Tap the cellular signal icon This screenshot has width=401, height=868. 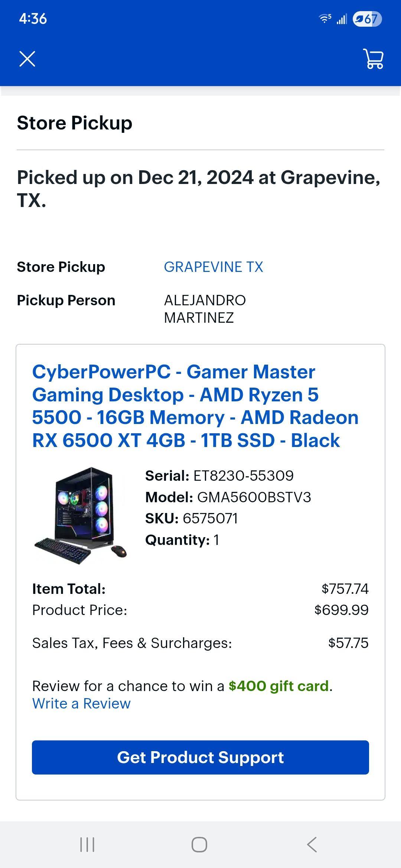(x=343, y=19)
